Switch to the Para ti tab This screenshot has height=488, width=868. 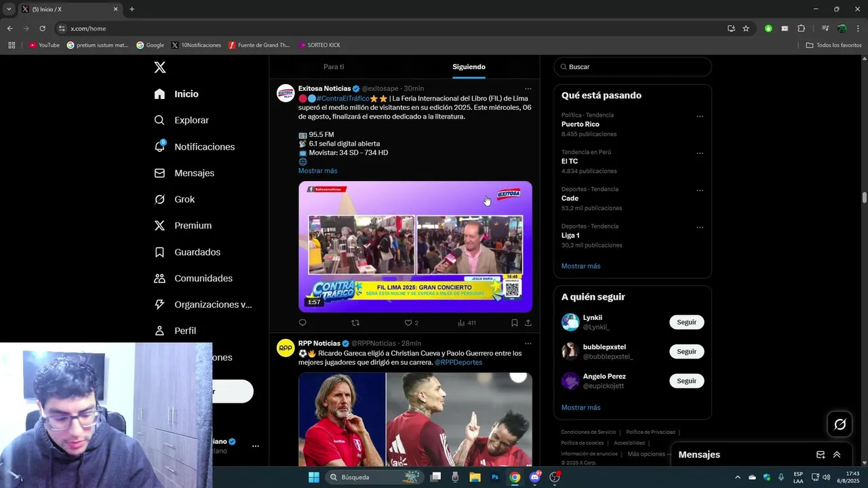click(x=334, y=67)
